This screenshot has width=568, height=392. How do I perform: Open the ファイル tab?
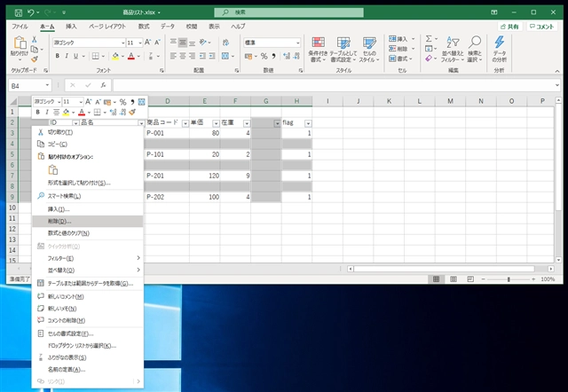20,27
